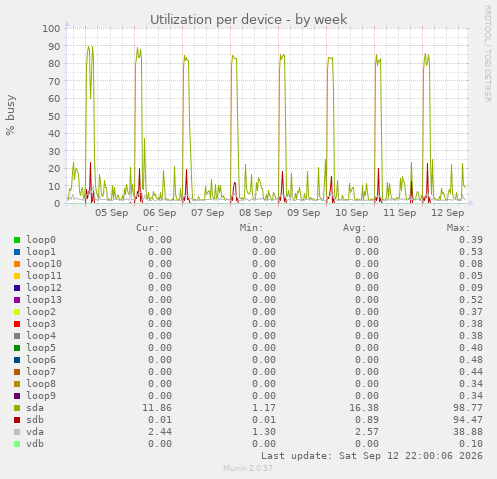Select the 'loop5' legend label
497x479 pixels.
tap(41, 348)
